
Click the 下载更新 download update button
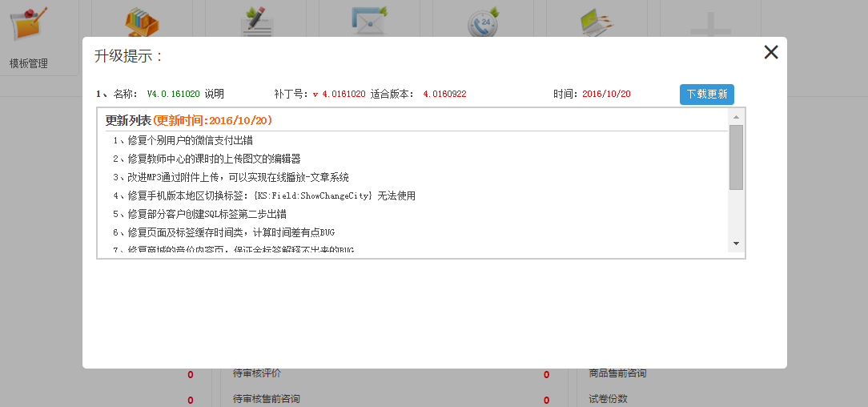click(x=706, y=95)
